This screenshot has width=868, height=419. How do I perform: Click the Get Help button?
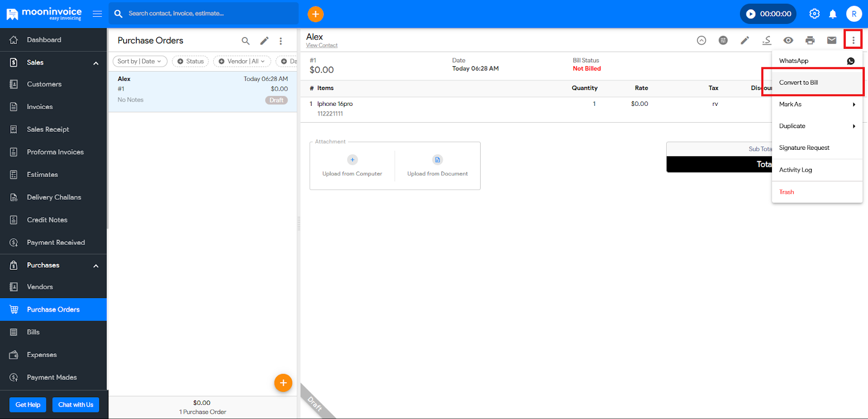pos(28,405)
